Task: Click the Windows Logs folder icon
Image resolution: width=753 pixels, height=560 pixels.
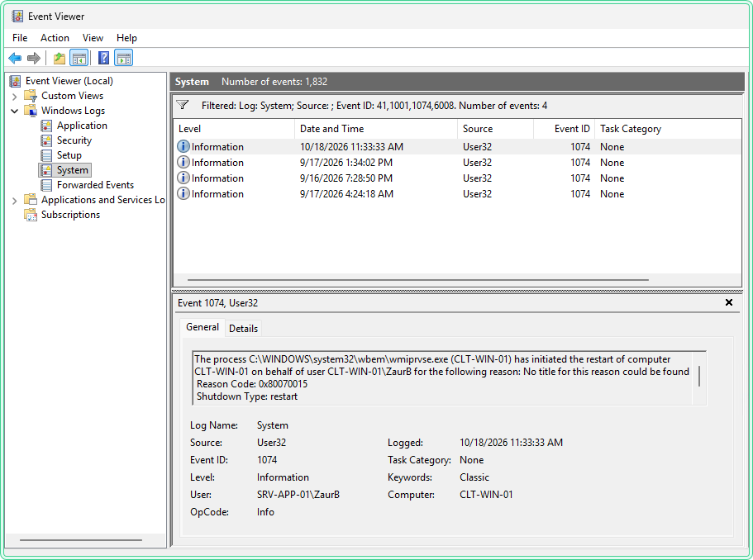Action: (31, 111)
